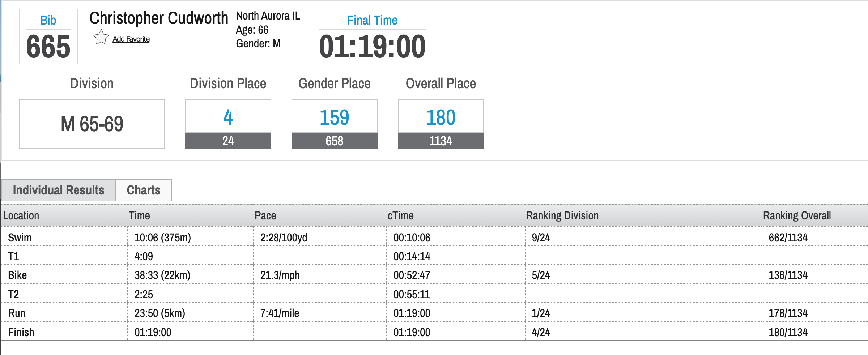Select the Individual Results tab
This screenshot has width=868, height=355.
click(x=59, y=190)
